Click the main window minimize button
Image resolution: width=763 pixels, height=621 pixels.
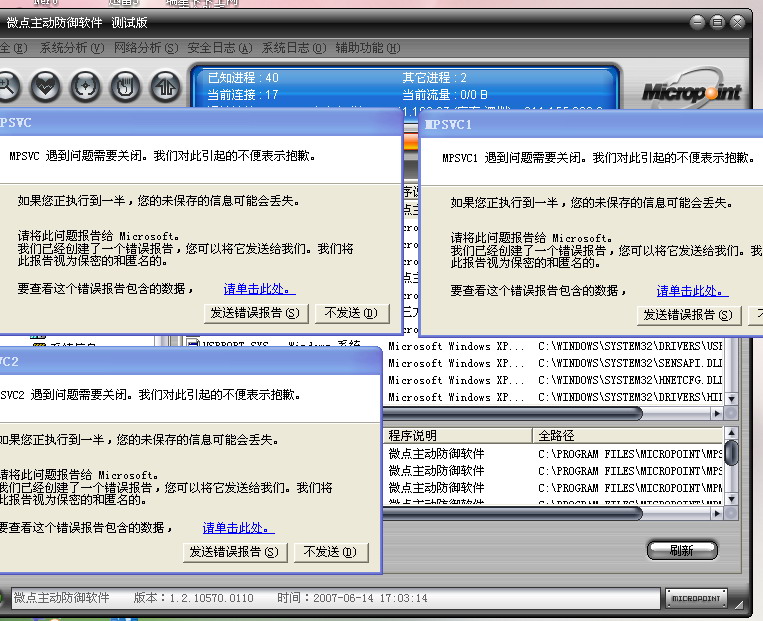coord(697,22)
